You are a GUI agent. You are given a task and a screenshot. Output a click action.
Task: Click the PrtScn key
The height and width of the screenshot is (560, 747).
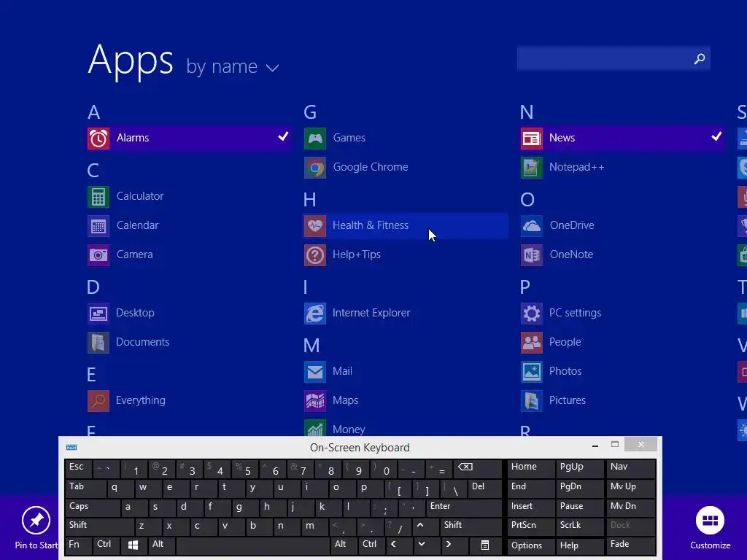(530, 525)
